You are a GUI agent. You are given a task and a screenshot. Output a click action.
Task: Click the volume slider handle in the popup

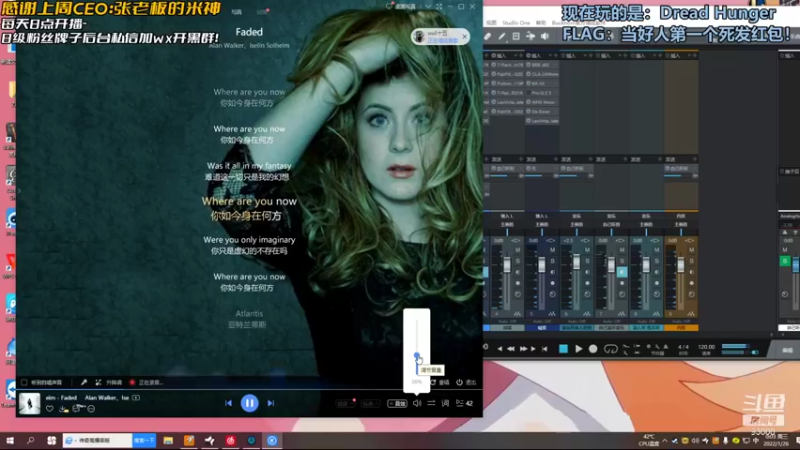(417, 355)
